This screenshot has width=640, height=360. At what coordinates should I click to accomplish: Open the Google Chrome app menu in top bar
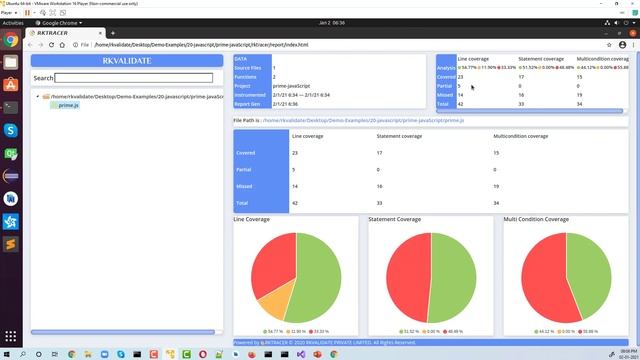point(59,23)
